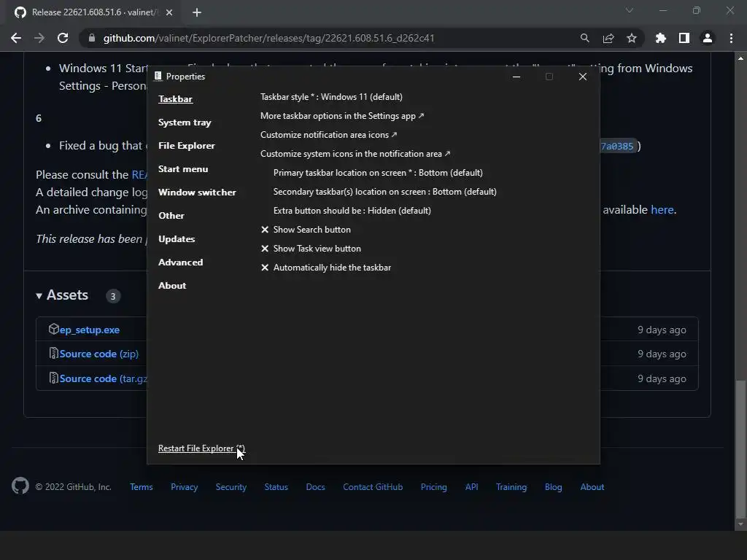Toggle Chrome side panel icon
This screenshot has width=747, height=560.
click(x=684, y=38)
